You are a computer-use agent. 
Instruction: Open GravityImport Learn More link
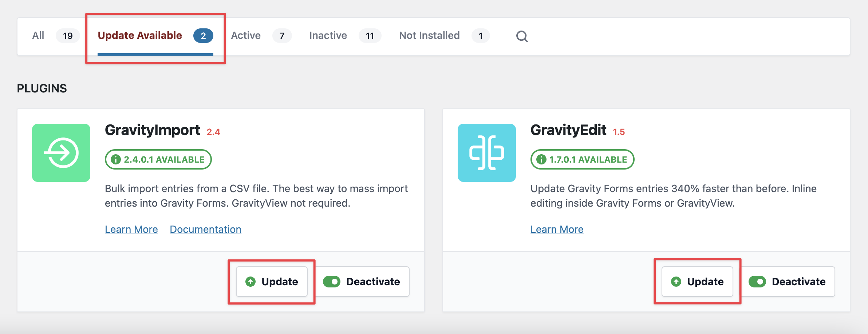tap(131, 229)
